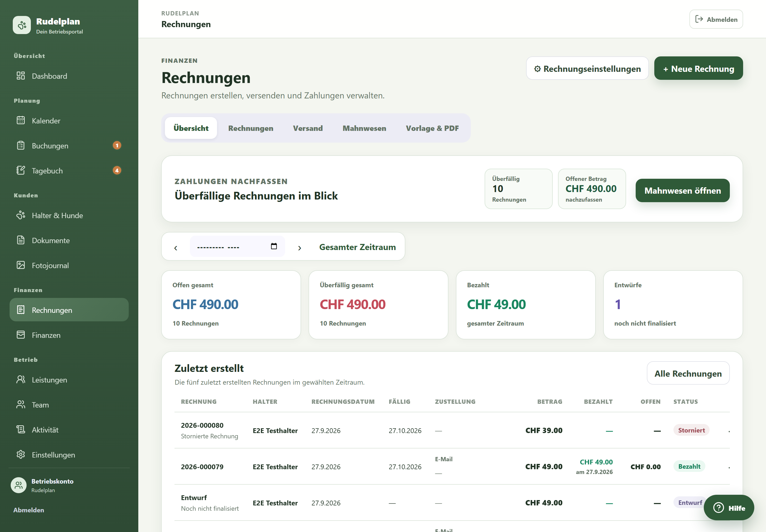Switch to the Übersicht tab
Viewport: 766px width, 532px height.
pyautogui.click(x=191, y=128)
